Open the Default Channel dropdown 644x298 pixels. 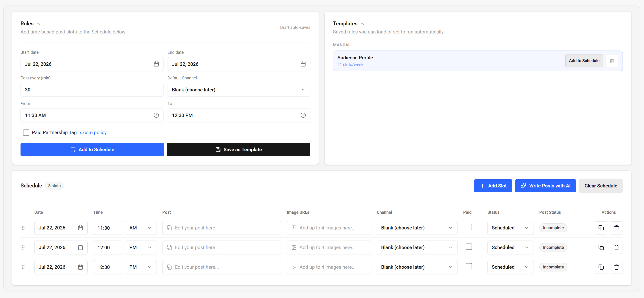pos(239,90)
